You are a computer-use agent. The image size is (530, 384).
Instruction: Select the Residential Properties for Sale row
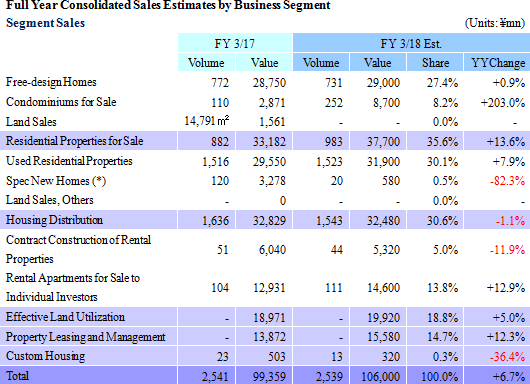[265, 141]
